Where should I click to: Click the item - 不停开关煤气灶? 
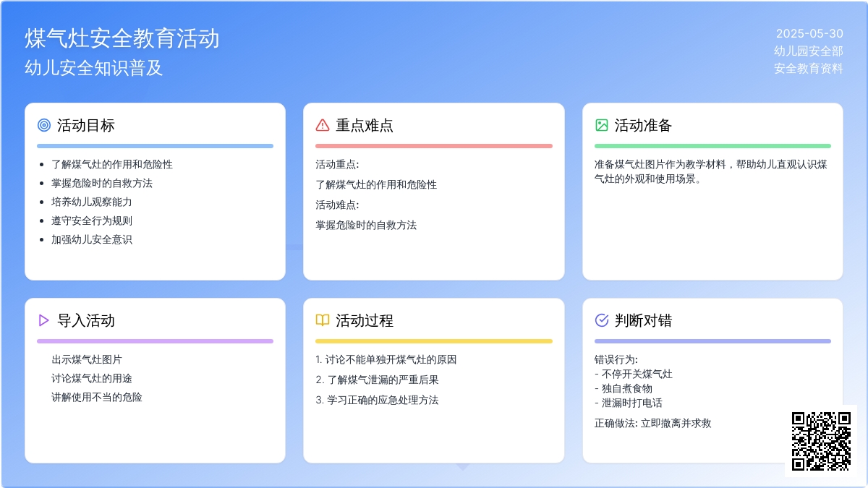[634, 374]
